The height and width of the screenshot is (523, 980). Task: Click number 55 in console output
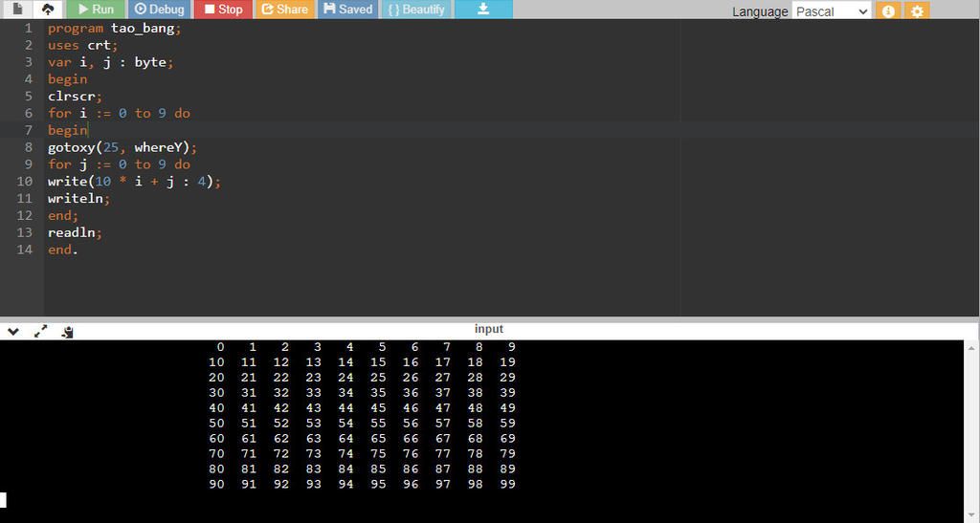pos(378,423)
